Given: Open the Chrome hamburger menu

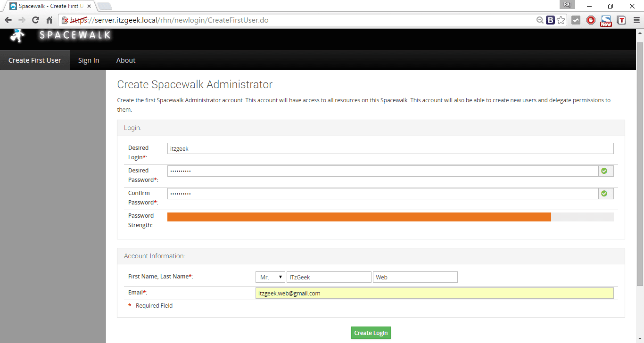Looking at the screenshot, I should [636, 20].
